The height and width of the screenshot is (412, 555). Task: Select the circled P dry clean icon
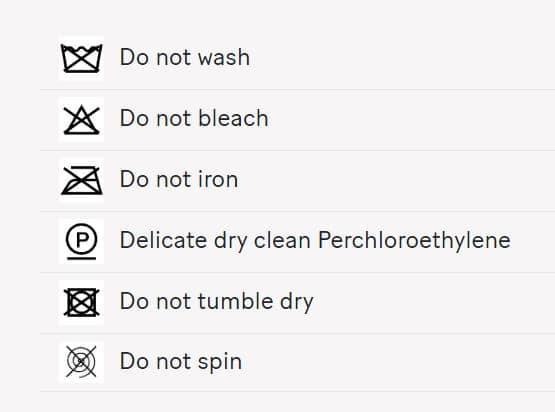(x=81, y=241)
